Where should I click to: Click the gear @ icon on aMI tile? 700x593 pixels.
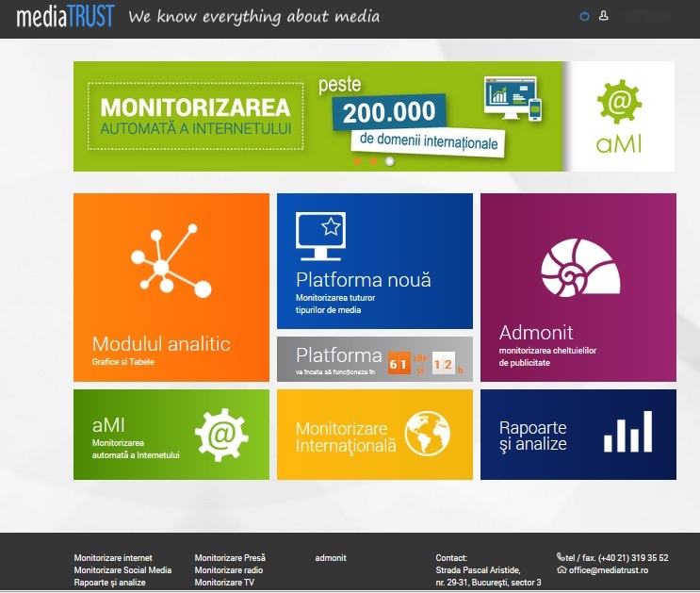220,435
